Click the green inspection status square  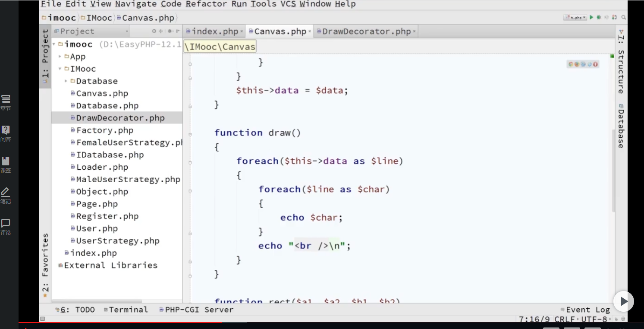[612, 56]
